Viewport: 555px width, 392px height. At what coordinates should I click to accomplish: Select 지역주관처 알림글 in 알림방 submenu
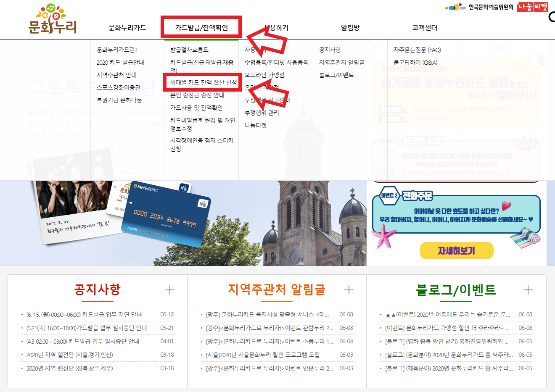342,62
